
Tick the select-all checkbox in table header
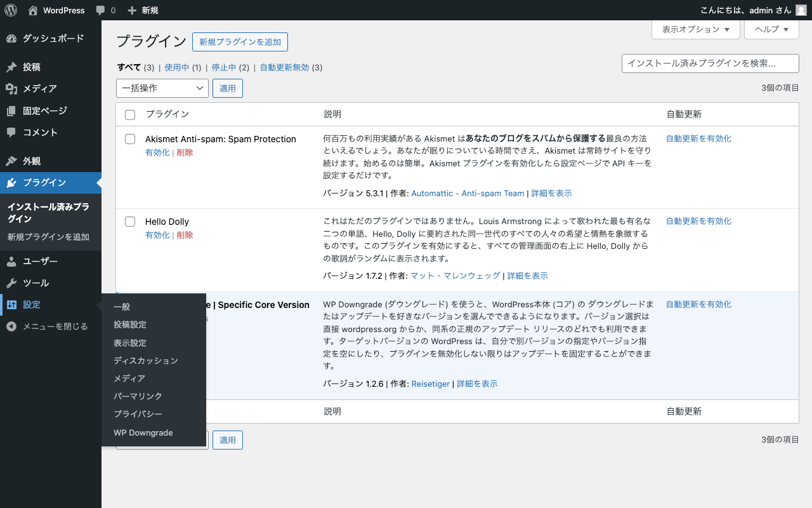130,115
